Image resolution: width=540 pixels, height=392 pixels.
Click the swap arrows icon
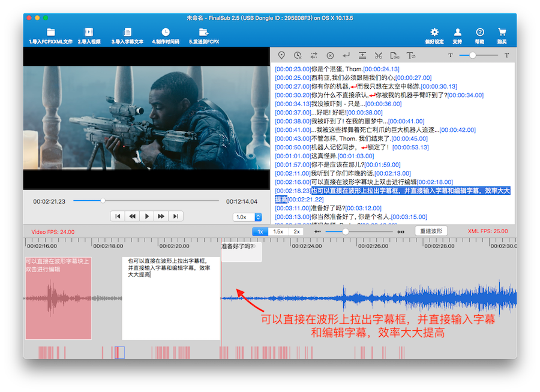pyautogui.click(x=314, y=55)
